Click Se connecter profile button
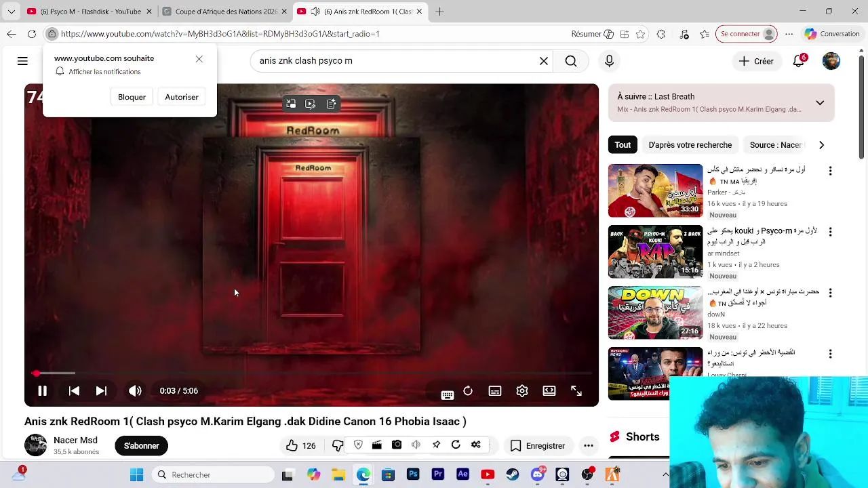Viewport: 868px width, 488px height. (x=747, y=34)
